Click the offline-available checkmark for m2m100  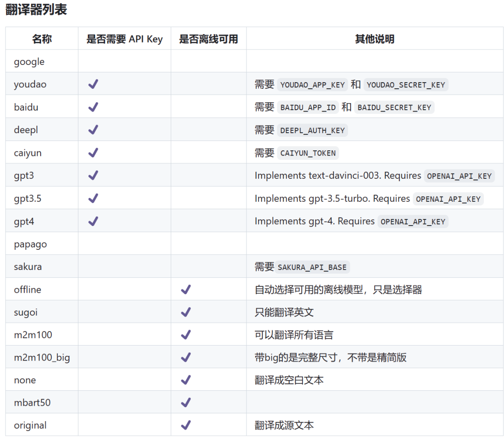186,335
